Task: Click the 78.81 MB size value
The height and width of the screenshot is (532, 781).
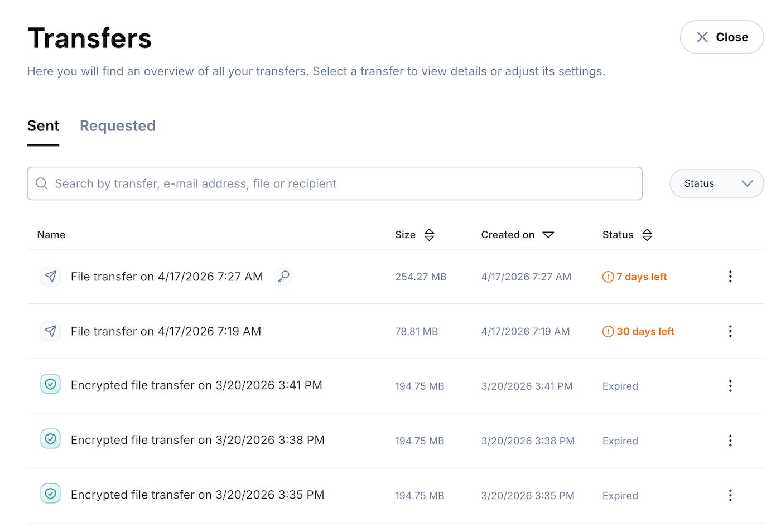Action: pyautogui.click(x=417, y=331)
